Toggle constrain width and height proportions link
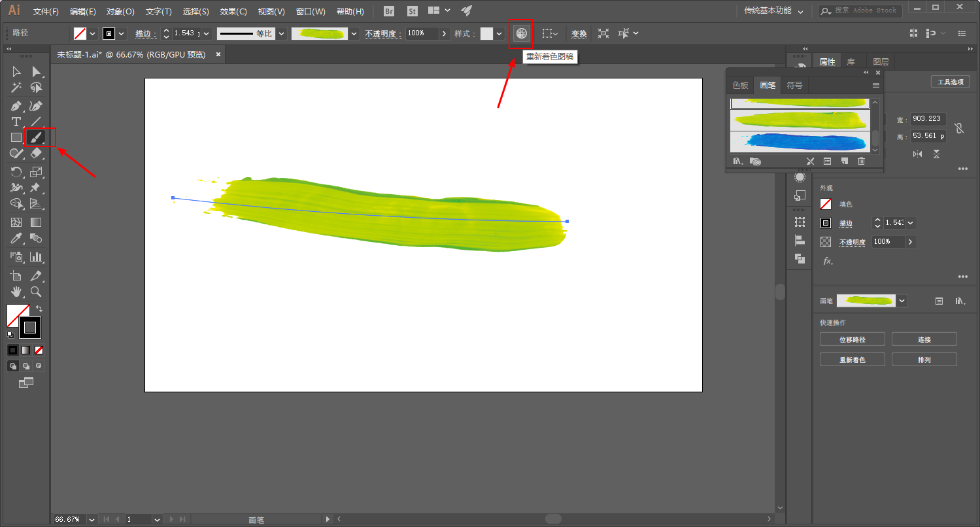 (959, 128)
